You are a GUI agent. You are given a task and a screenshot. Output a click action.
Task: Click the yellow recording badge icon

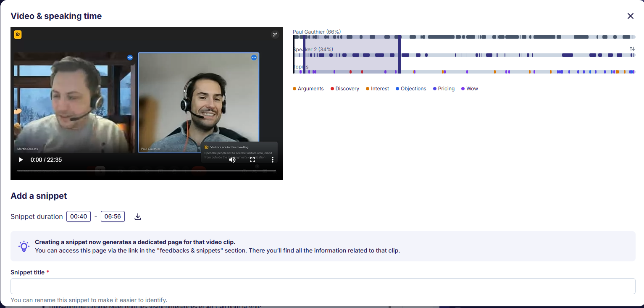18,34
